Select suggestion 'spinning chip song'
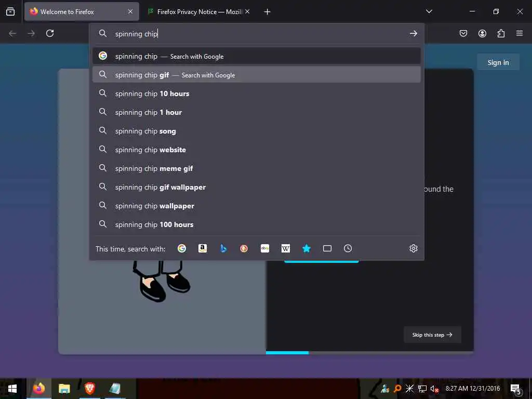The width and height of the screenshot is (532, 399). click(257, 130)
